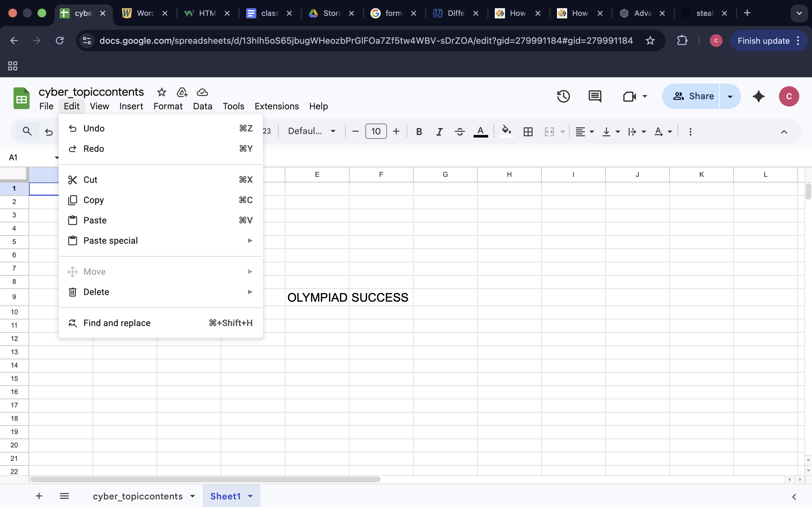
Task: Open the Format menu
Action: [168, 106]
